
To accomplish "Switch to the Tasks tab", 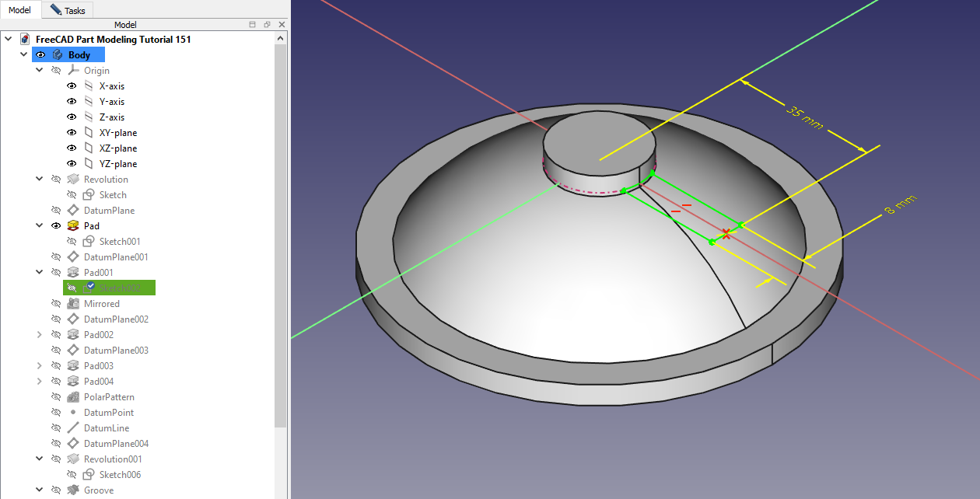I will pyautogui.click(x=68, y=10).
